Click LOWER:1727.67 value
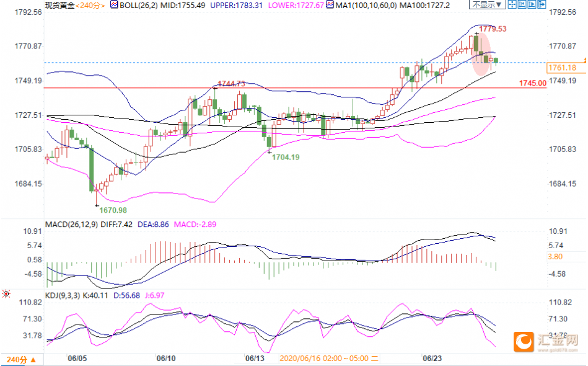Screen dimensions: 588x366 pyautogui.click(x=296, y=5)
